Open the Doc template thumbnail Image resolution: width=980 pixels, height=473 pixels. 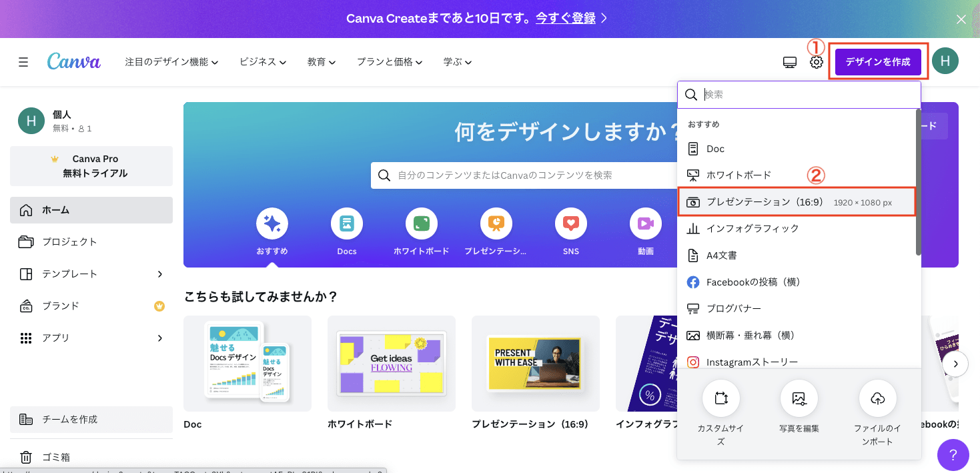click(248, 364)
